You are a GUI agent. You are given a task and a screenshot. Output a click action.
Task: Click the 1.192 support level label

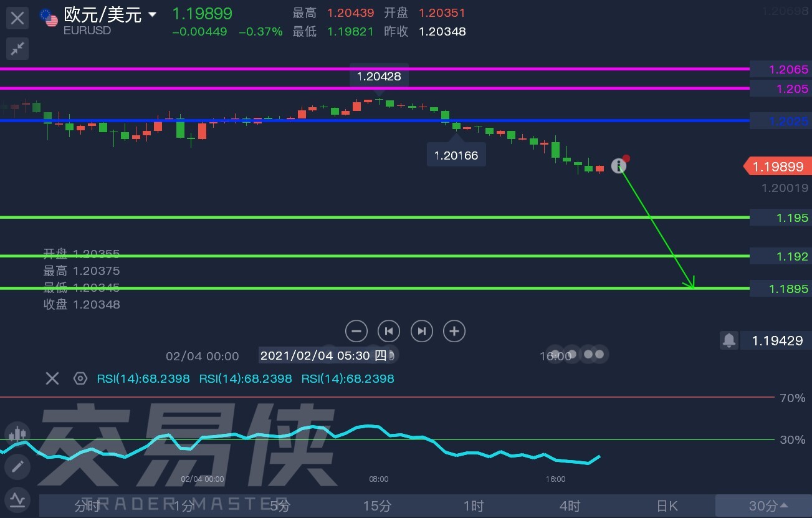[781, 256]
